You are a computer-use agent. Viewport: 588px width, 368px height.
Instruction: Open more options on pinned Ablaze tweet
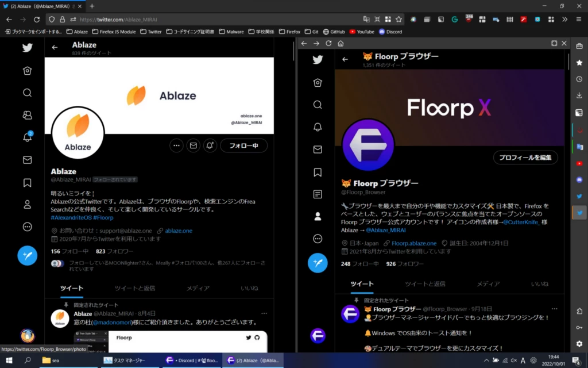(264, 313)
